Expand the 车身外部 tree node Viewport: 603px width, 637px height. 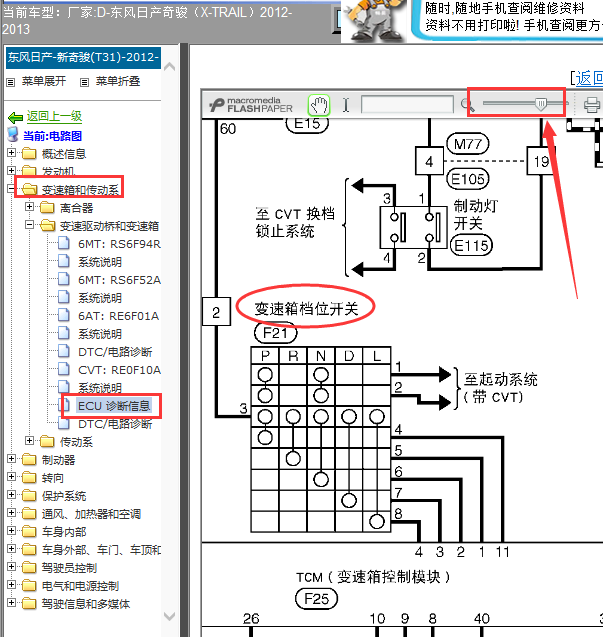pos(11,548)
